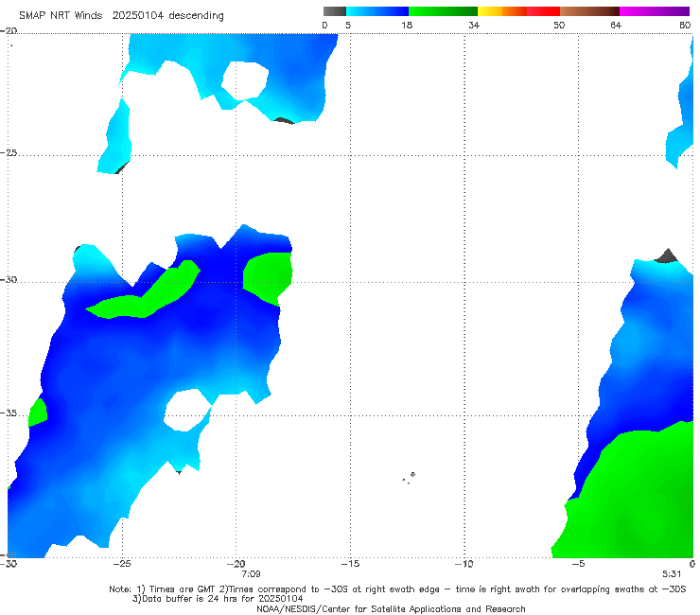Image resolution: width=700 pixels, height=615 pixels.
Task: Click the NOAA/NESDIS credit line
Action: point(391,608)
